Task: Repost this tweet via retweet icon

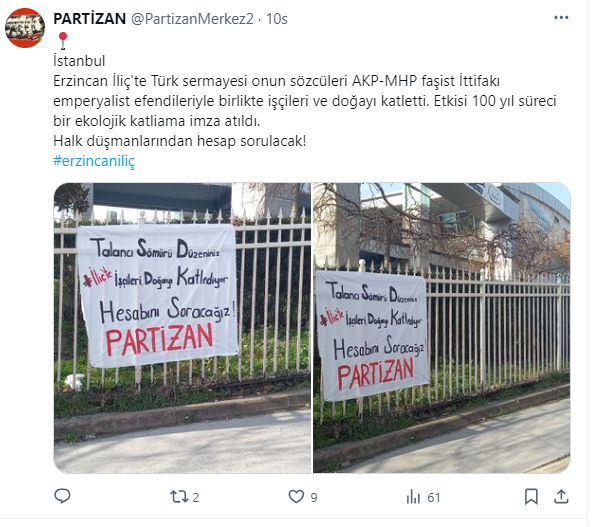Action: [179, 497]
